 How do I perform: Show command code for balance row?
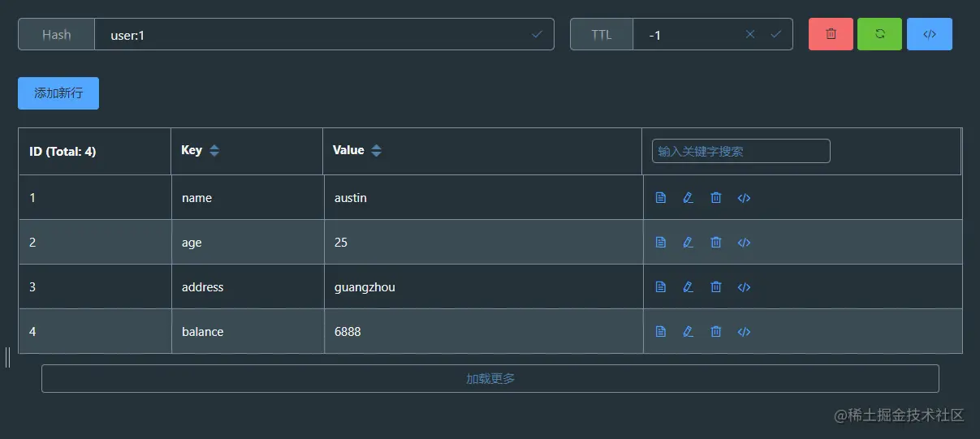(x=744, y=332)
